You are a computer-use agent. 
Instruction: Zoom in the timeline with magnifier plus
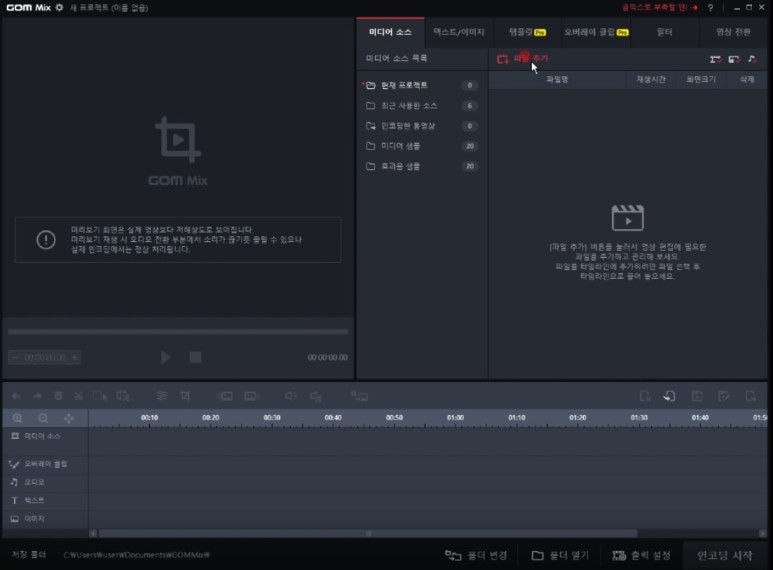pyautogui.click(x=17, y=418)
